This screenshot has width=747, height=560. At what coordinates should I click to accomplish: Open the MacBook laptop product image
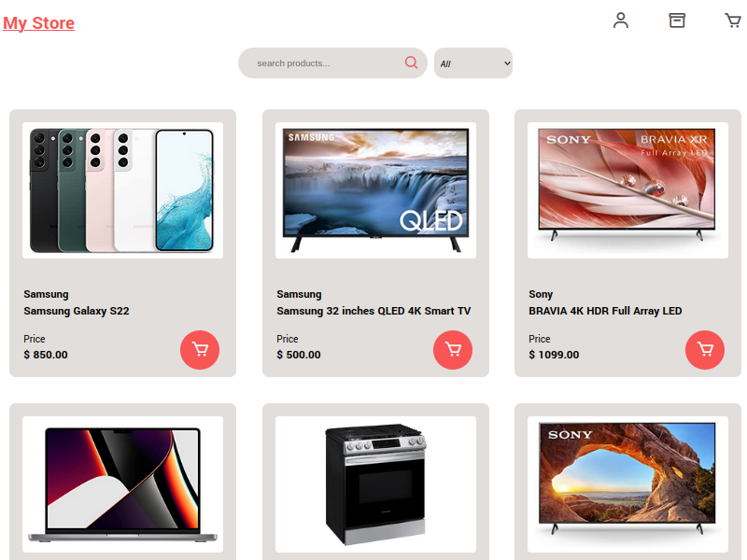pos(122,484)
